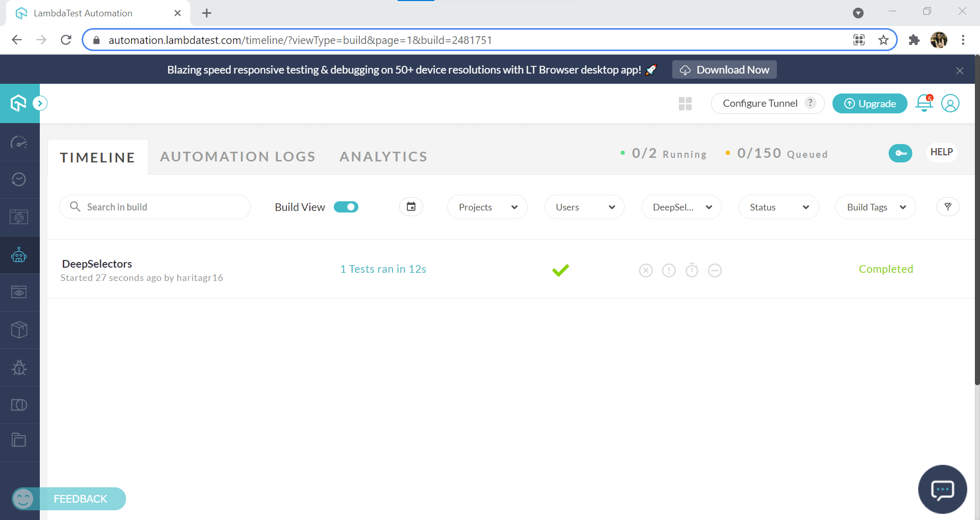Click the QR code icon in address bar

pos(859,40)
